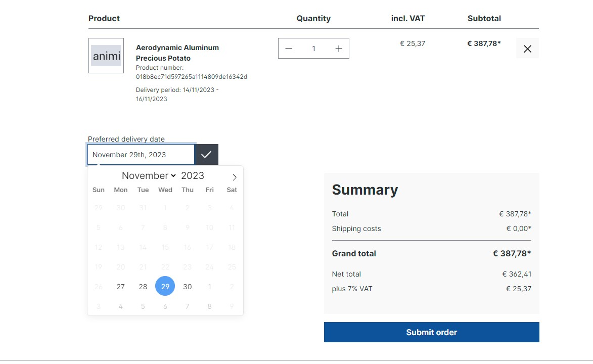Screen dimensions: 593x364
Task: Click inside the preferred delivery date field
Action: coord(141,154)
